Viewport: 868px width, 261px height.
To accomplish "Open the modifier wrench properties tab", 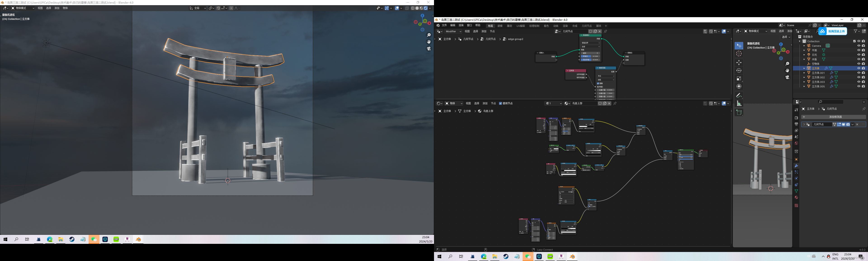I will click(796, 166).
